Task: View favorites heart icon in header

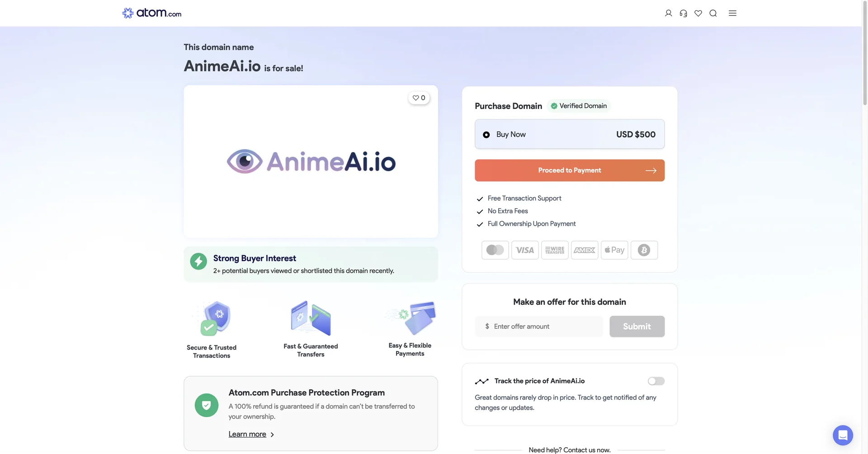Action: click(x=698, y=13)
